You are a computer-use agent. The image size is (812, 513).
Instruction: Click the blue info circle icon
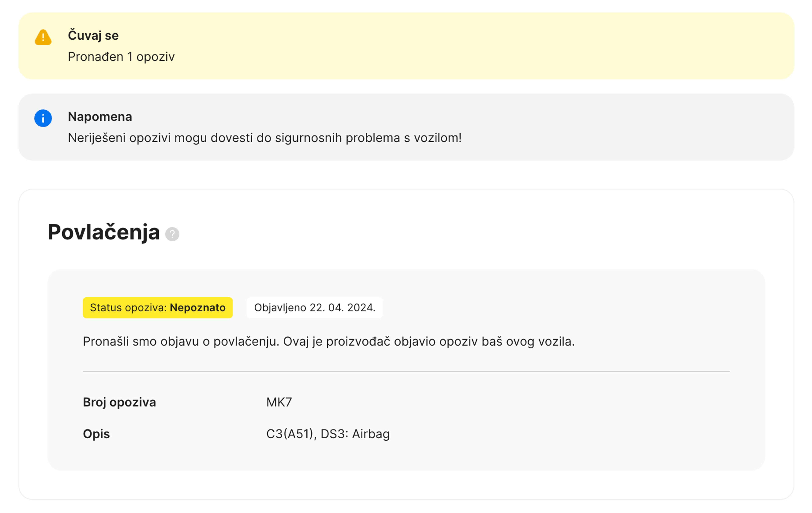(x=43, y=118)
